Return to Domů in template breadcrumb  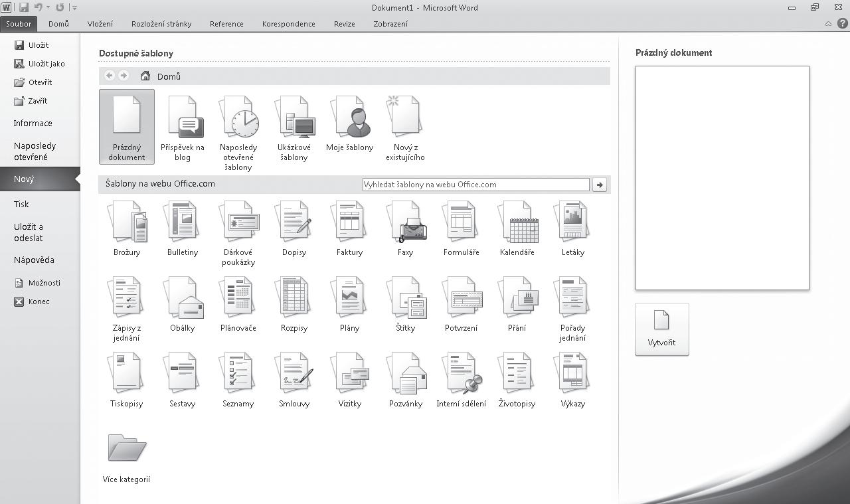click(x=161, y=76)
